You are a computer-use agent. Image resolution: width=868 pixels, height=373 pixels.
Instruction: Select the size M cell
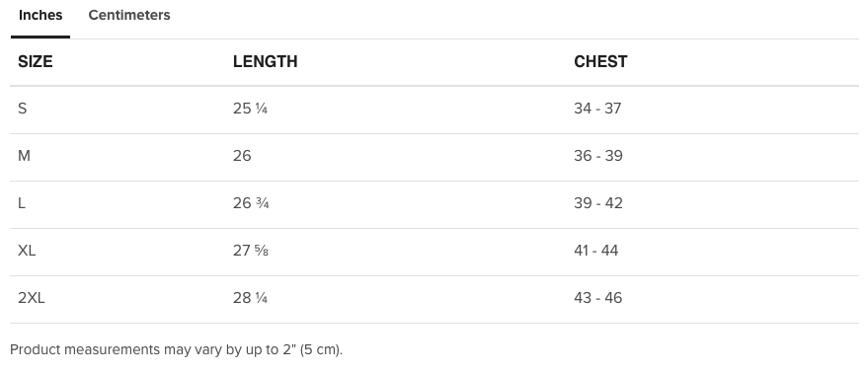click(24, 156)
